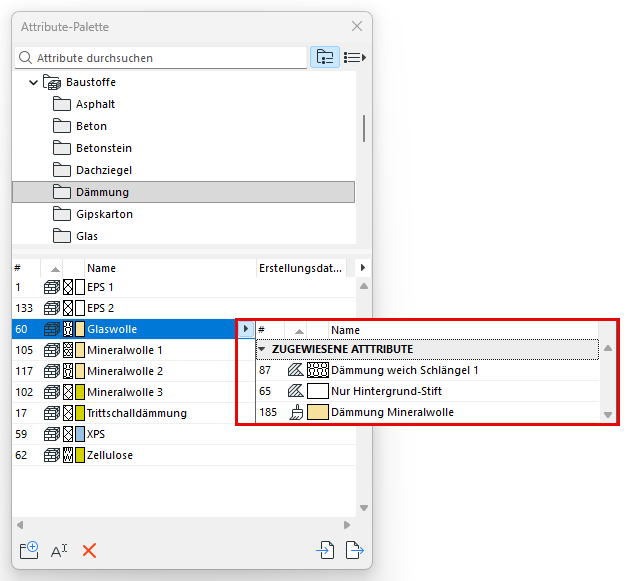
Task: Collapse the ZUGEWIESENE ATTTRIBUTE group
Action: [262, 349]
